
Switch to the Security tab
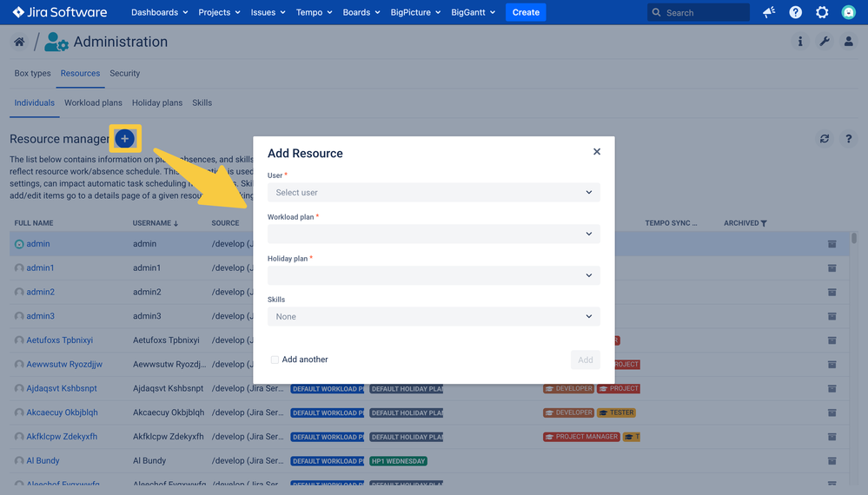124,73
